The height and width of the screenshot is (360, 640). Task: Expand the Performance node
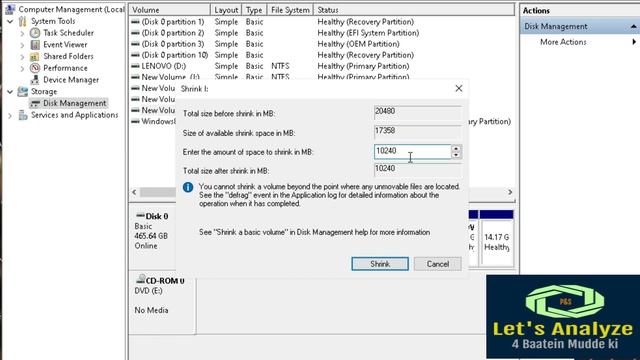click(x=22, y=69)
